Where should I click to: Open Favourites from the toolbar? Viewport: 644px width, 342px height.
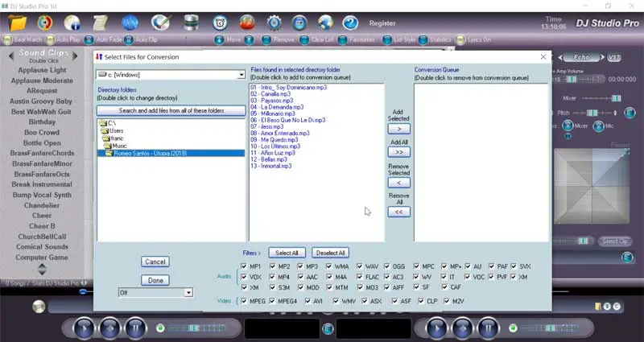(356, 39)
